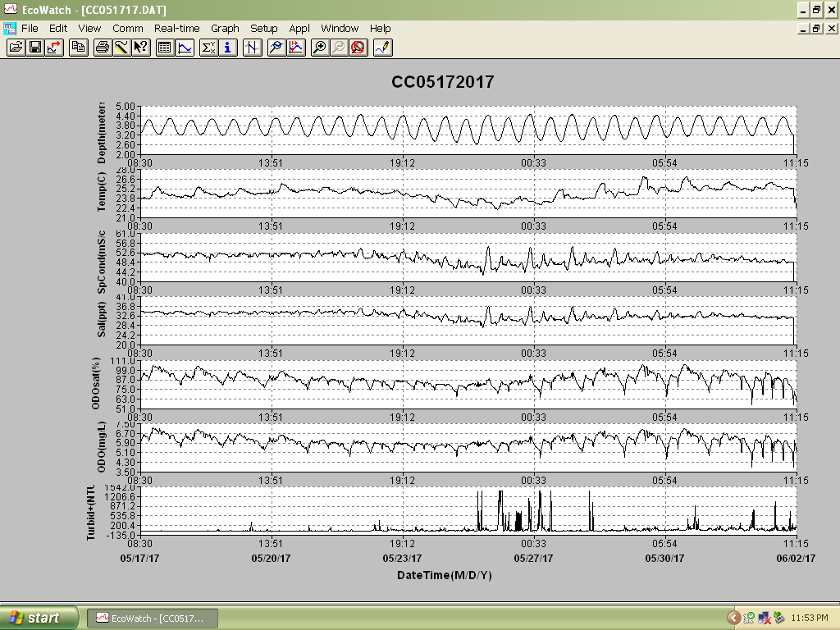Open the statistics sigma icon

[208, 48]
